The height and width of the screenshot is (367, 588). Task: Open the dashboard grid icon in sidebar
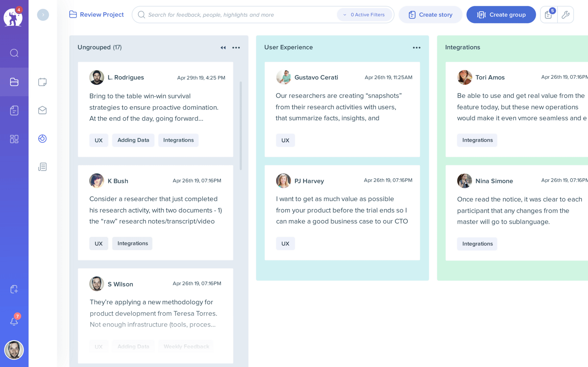coord(14,139)
